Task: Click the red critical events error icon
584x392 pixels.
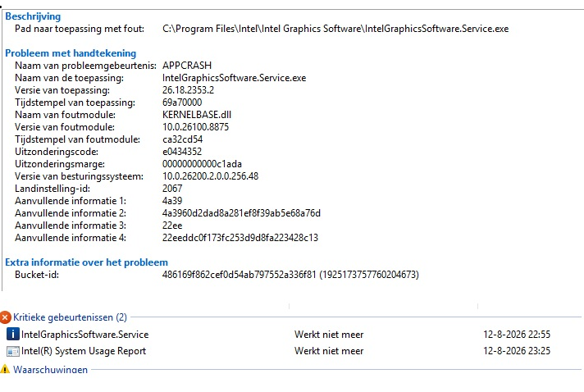Action: point(5,317)
